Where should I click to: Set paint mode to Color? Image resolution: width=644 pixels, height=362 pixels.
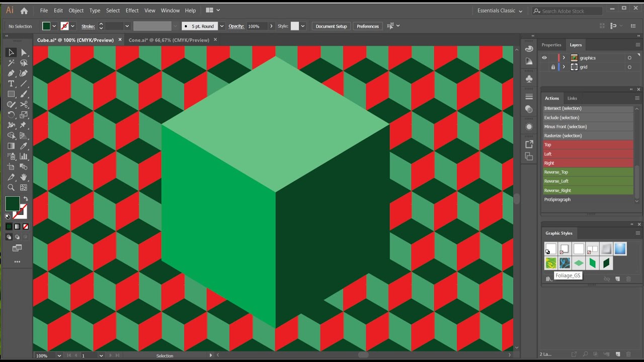9,227
